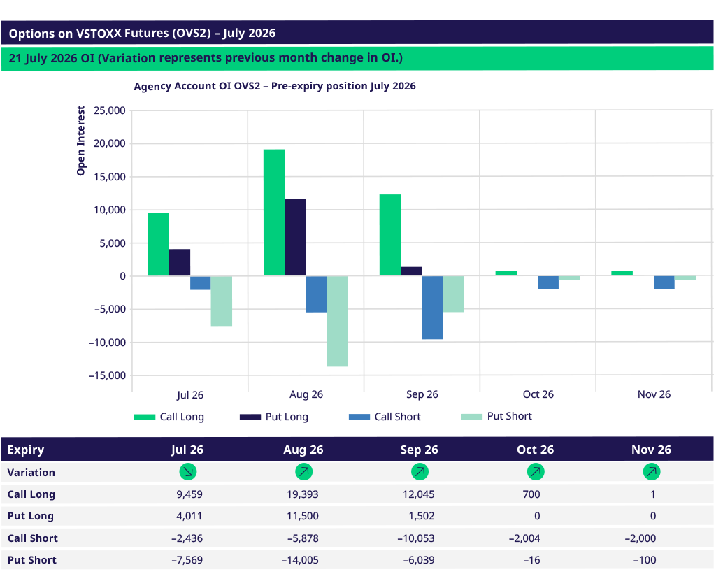Click the Call Short legend color swatch

pyautogui.click(x=359, y=417)
